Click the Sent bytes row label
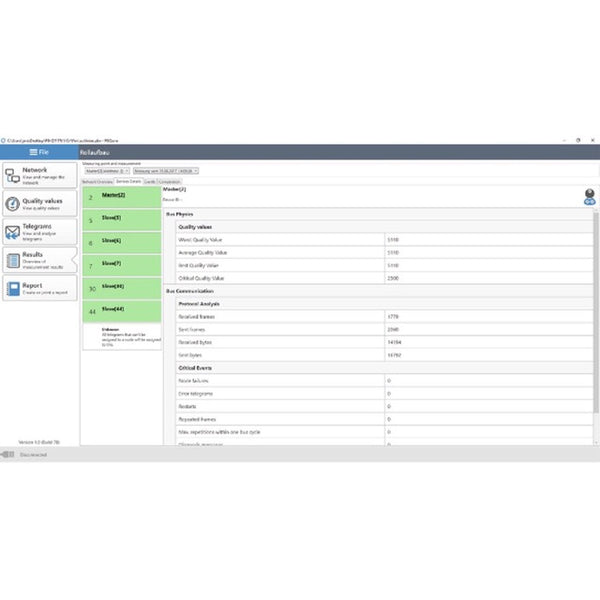This screenshot has width=600, height=600. (x=190, y=355)
